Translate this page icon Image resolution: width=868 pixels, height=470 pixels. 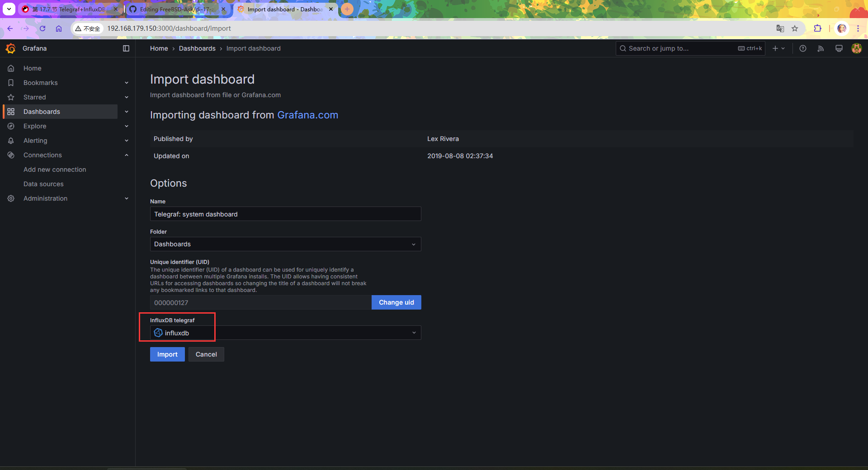[780, 28]
